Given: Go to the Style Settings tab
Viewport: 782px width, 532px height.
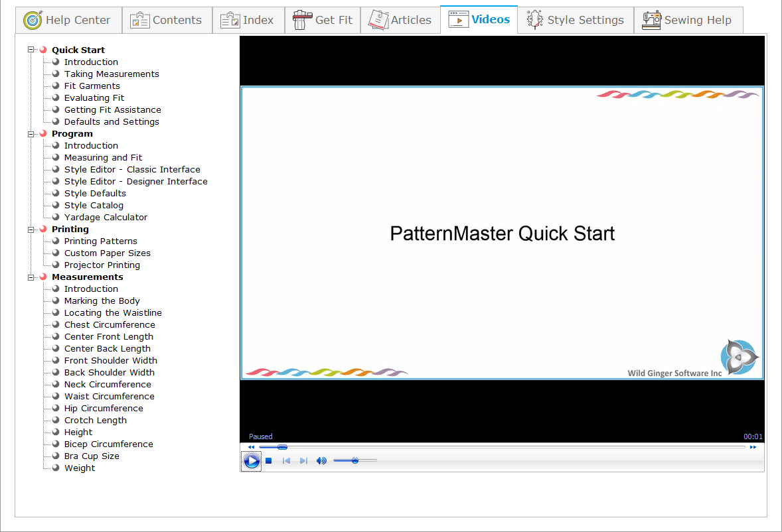Looking at the screenshot, I should (x=576, y=20).
